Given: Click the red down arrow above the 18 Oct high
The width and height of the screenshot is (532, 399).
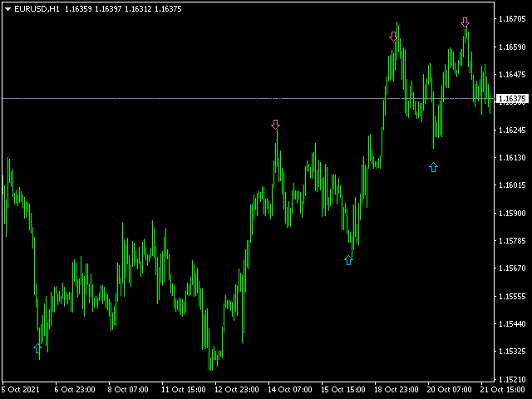Looking at the screenshot, I should point(394,37).
